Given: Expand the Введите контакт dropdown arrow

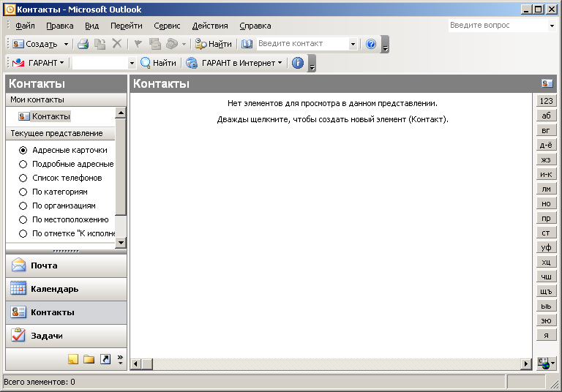Looking at the screenshot, I should coord(353,44).
